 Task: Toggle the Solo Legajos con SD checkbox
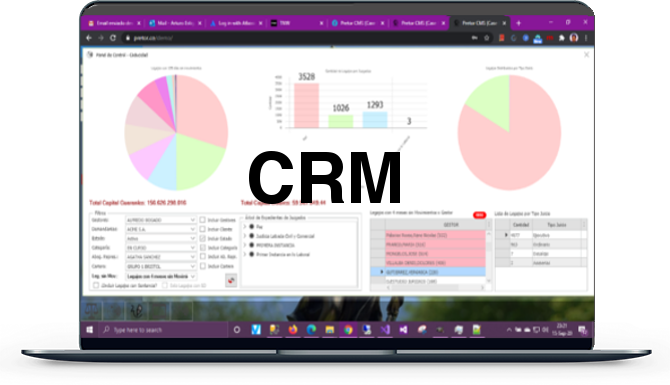click(165, 285)
